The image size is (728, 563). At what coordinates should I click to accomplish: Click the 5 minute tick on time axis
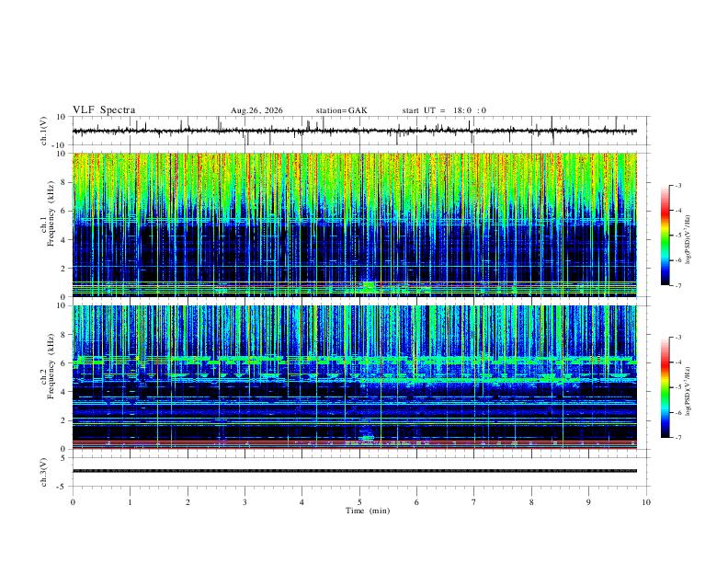click(359, 502)
